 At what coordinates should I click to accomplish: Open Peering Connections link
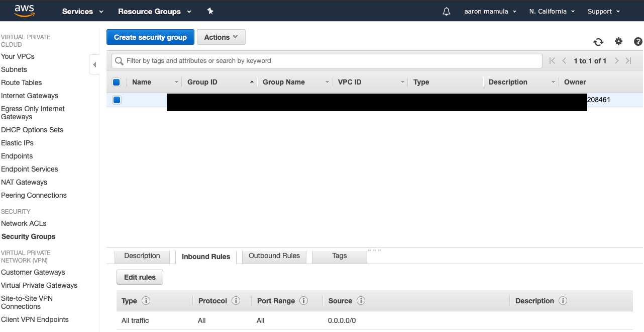[34, 195]
